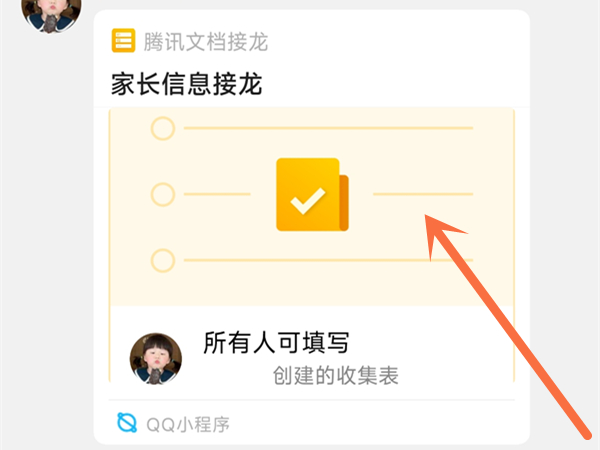
Task: Open sender's avatar at top left
Action: pyautogui.click(x=51, y=15)
